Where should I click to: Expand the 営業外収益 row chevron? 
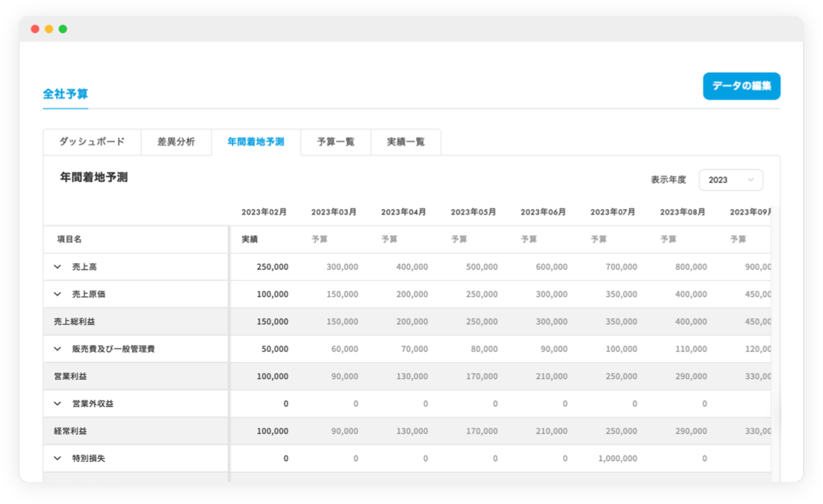point(57,404)
